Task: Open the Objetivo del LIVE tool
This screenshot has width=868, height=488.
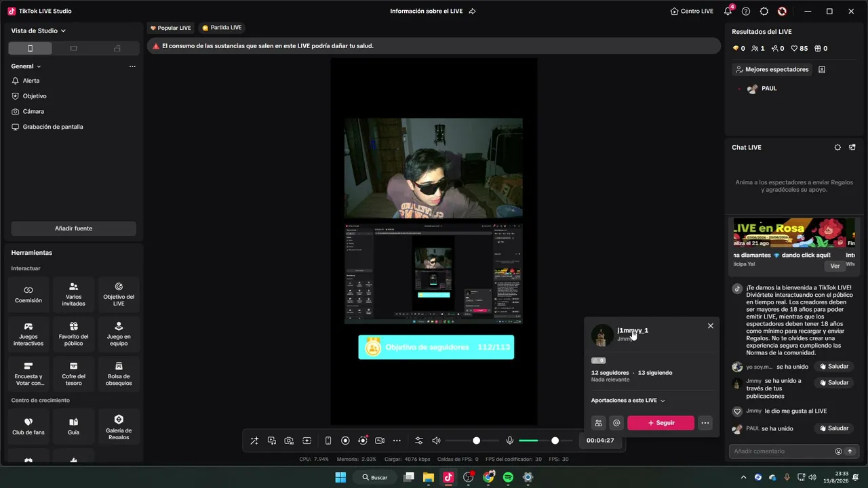Action: pos(119,294)
